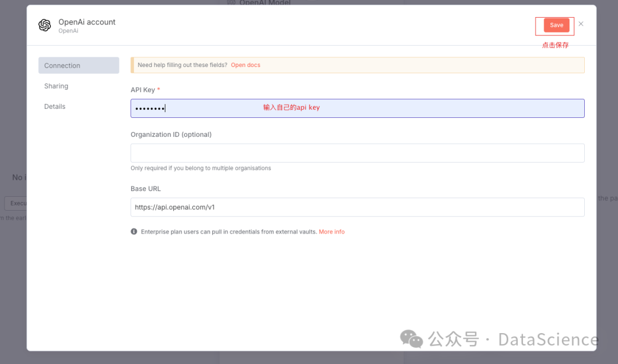Click the 'API Key' field label
The height and width of the screenshot is (364, 618).
pos(142,90)
